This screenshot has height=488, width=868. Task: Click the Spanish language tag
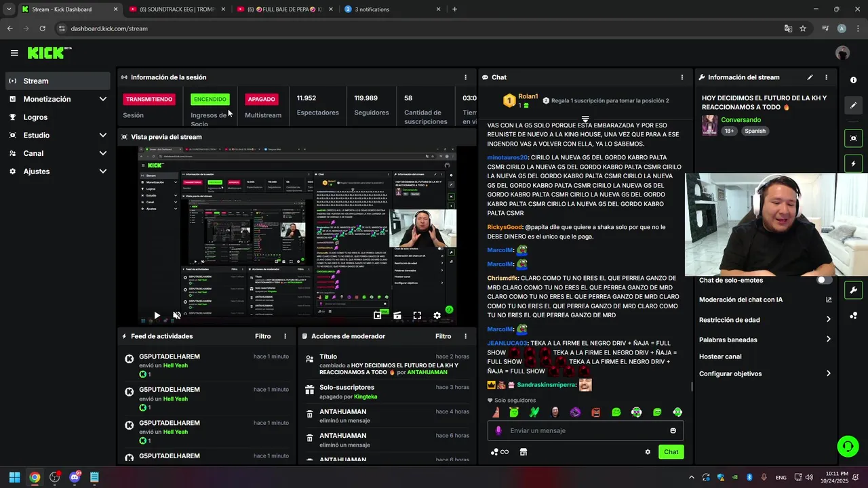point(755,131)
